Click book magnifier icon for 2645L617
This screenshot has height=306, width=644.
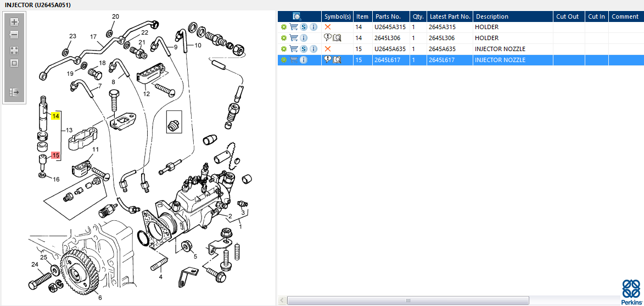(337, 60)
